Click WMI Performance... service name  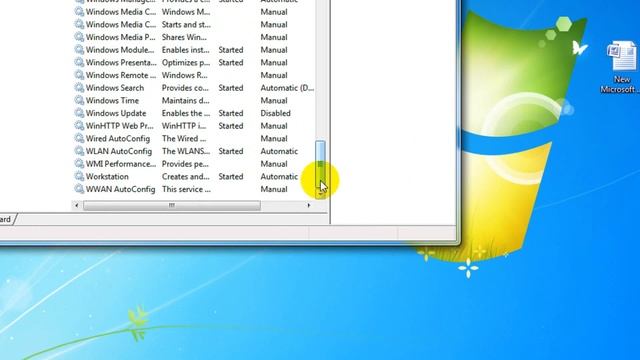pyautogui.click(x=121, y=164)
